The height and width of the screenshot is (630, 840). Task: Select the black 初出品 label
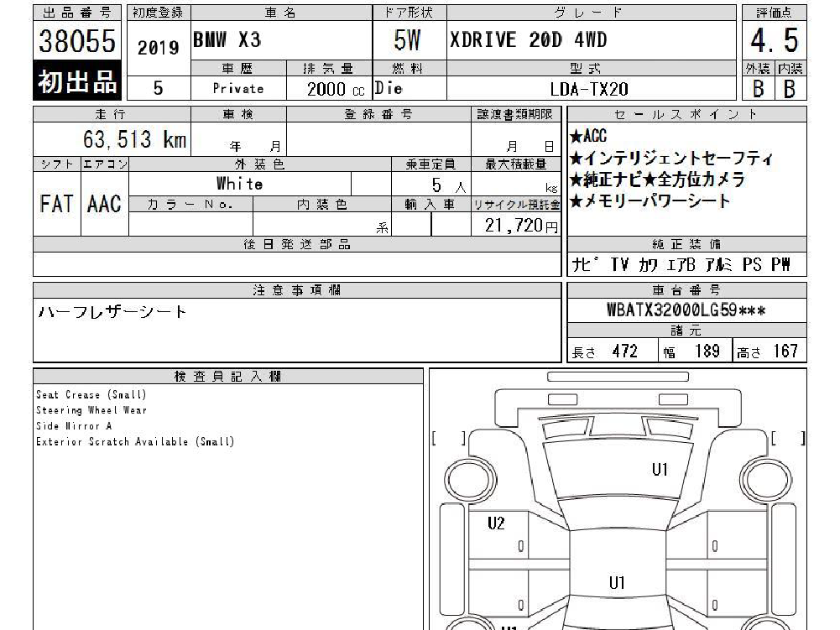(x=77, y=81)
